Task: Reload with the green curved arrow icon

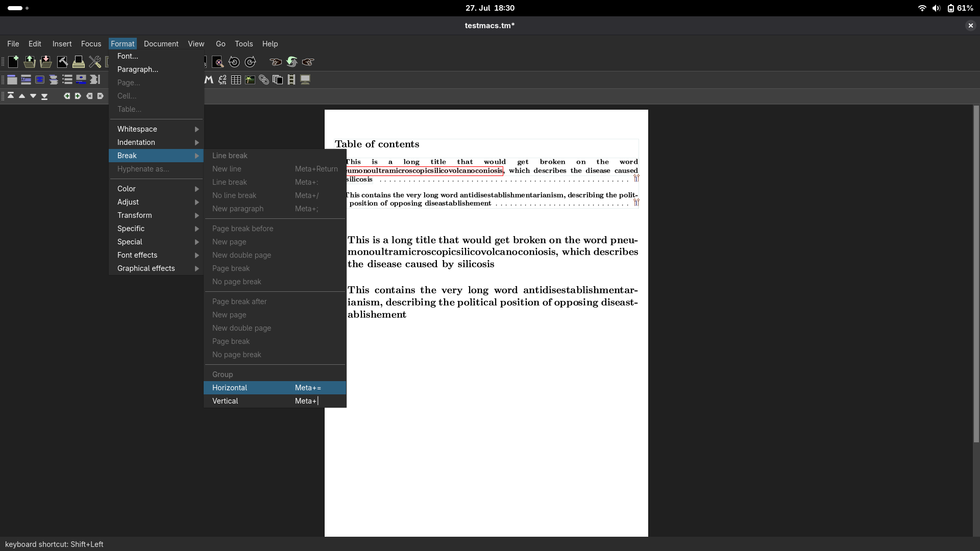Action: pyautogui.click(x=292, y=62)
